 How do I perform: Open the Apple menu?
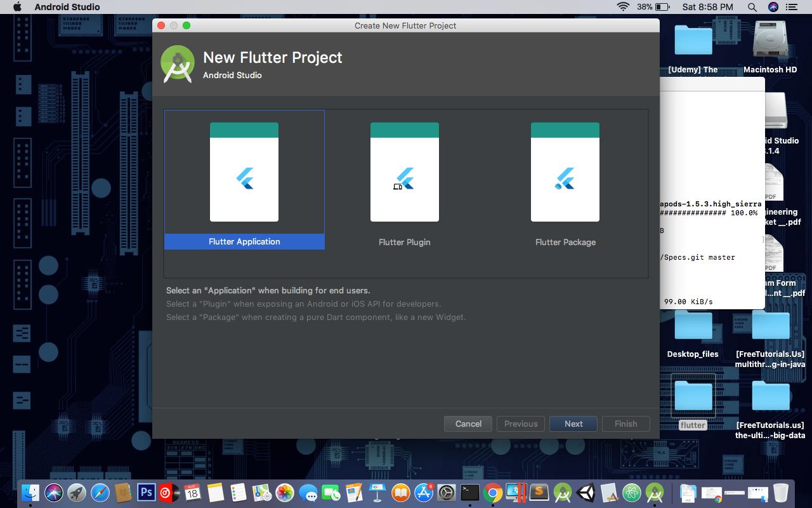tap(16, 7)
